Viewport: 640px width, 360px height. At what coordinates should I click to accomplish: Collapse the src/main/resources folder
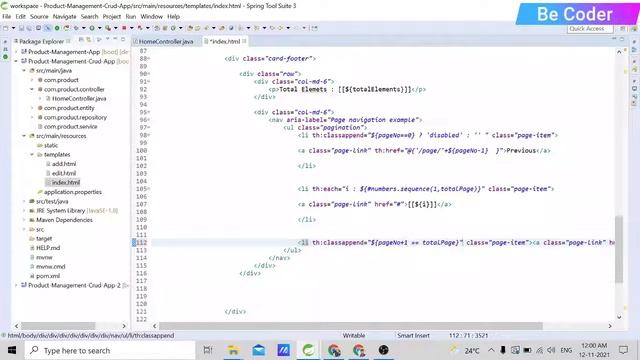coord(24,136)
